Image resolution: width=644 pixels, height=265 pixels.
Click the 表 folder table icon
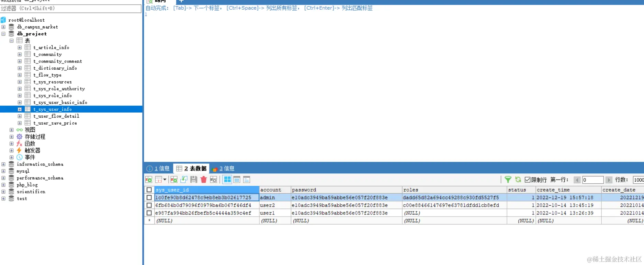tap(20, 41)
